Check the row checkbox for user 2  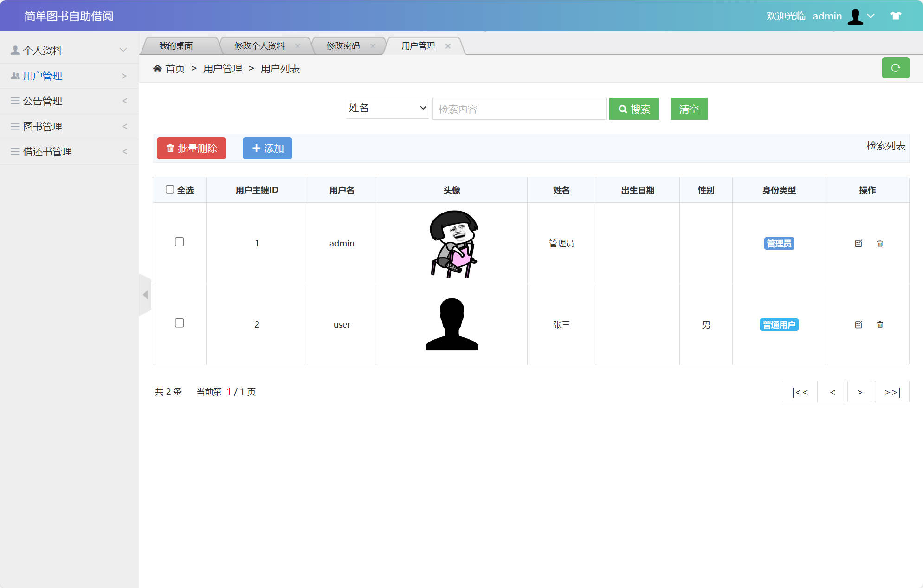(180, 323)
